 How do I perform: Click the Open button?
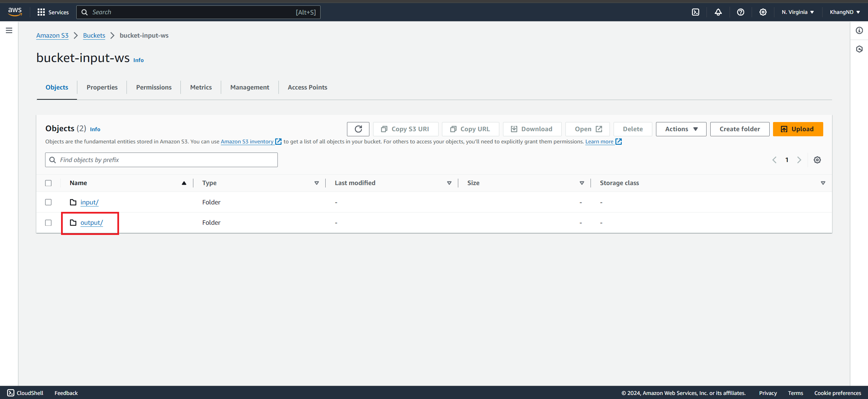pyautogui.click(x=587, y=129)
